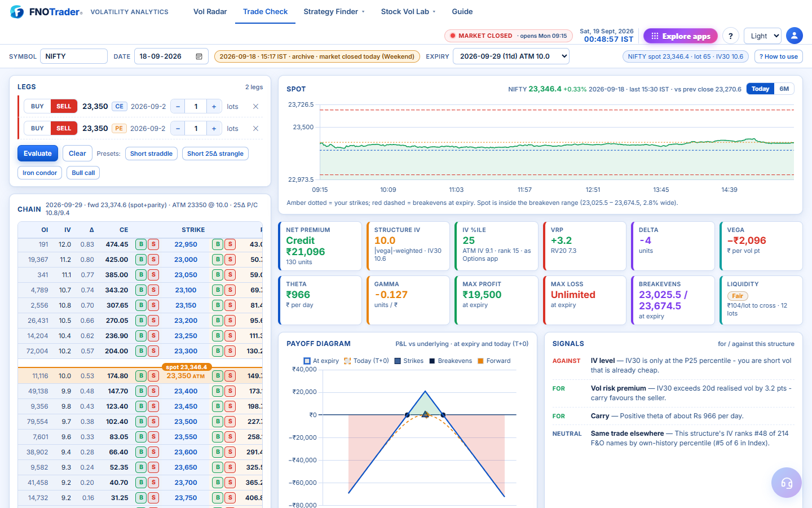Sell the 23,100 put option

click(x=230, y=290)
